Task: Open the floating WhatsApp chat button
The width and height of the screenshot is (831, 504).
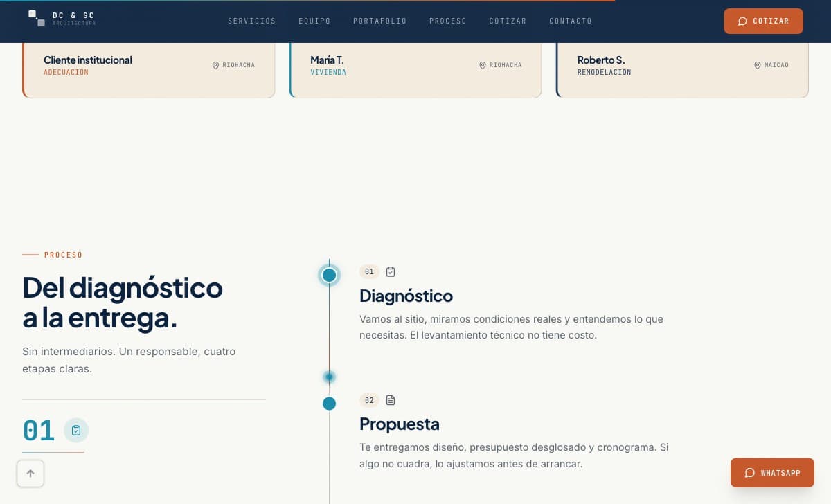Action: (772, 473)
